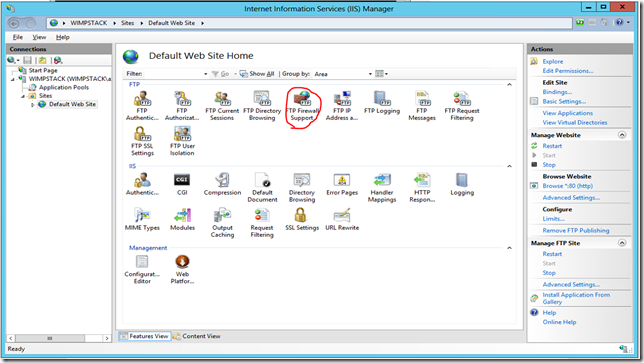Image resolution: width=644 pixels, height=363 pixels.
Task: Click Basic Settings link
Action: click(x=564, y=101)
